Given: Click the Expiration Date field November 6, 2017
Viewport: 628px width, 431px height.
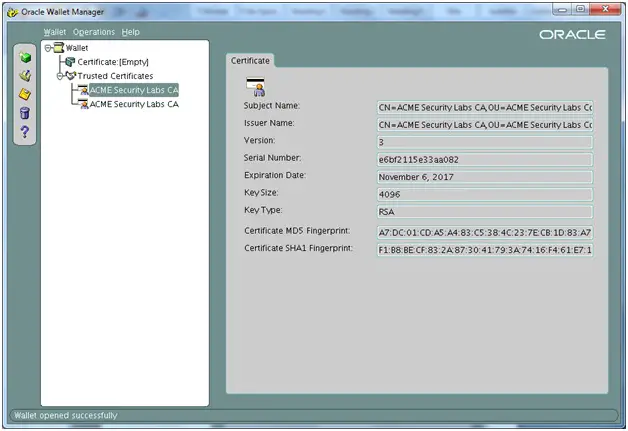Looking at the screenshot, I should (485, 177).
